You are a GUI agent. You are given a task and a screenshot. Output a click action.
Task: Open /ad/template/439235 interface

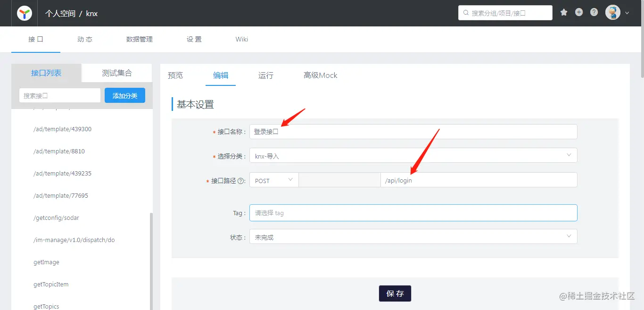pyautogui.click(x=63, y=173)
